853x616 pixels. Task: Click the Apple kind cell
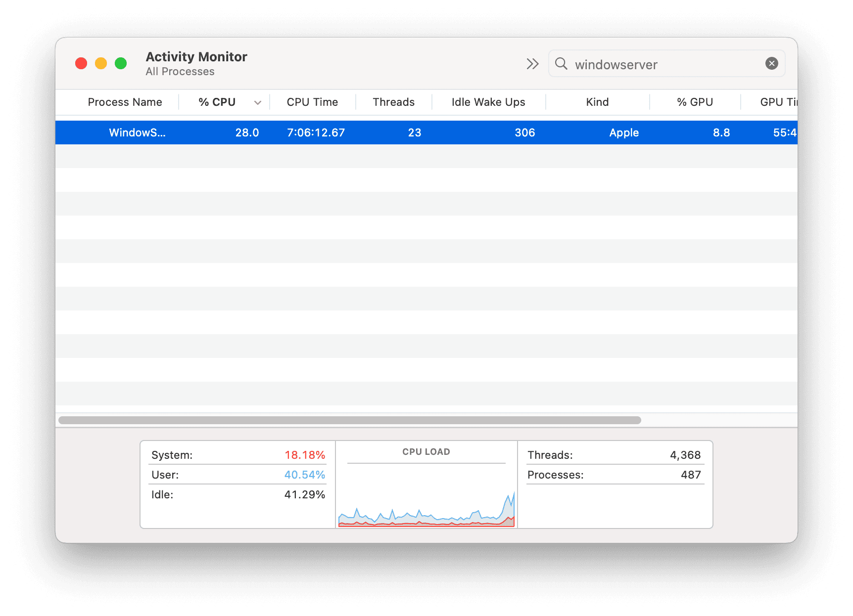tap(624, 133)
